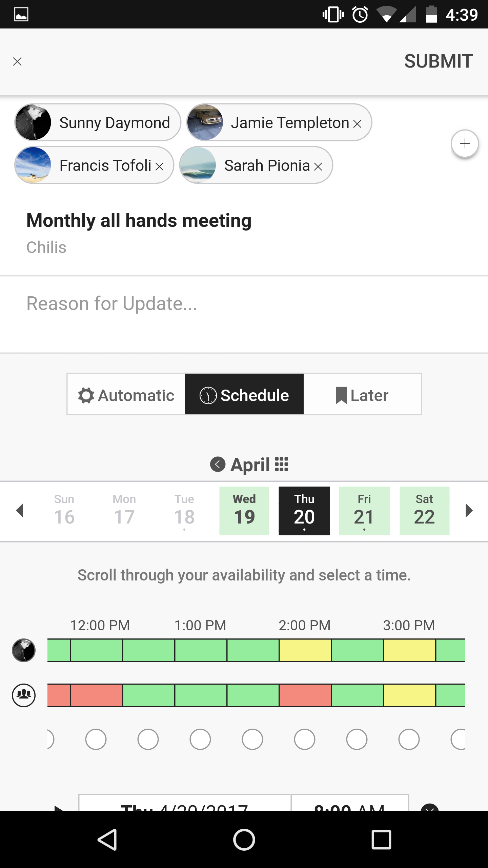Screen dimensions: 488x868
Task: Click the yellow 2:00 PM availability block
Action: click(x=305, y=650)
